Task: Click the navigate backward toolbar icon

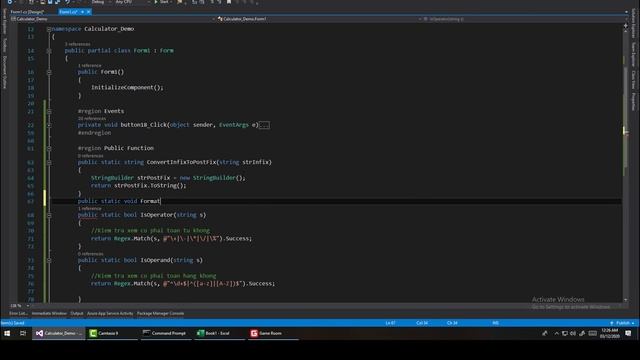Action: pos(10,2)
